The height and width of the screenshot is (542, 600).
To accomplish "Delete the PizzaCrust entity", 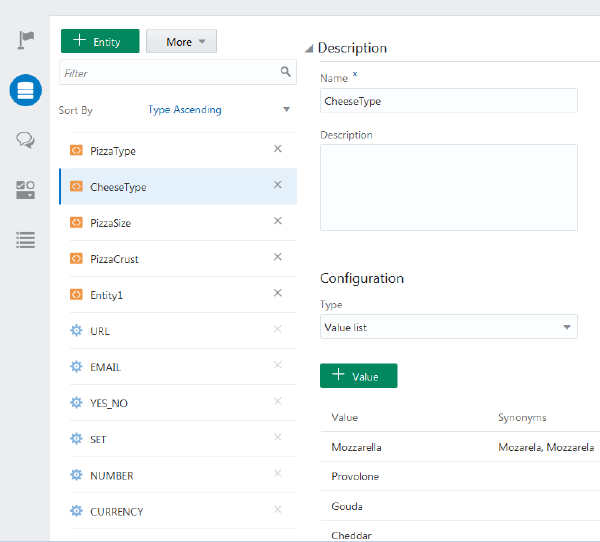I will (x=278, y=256).
